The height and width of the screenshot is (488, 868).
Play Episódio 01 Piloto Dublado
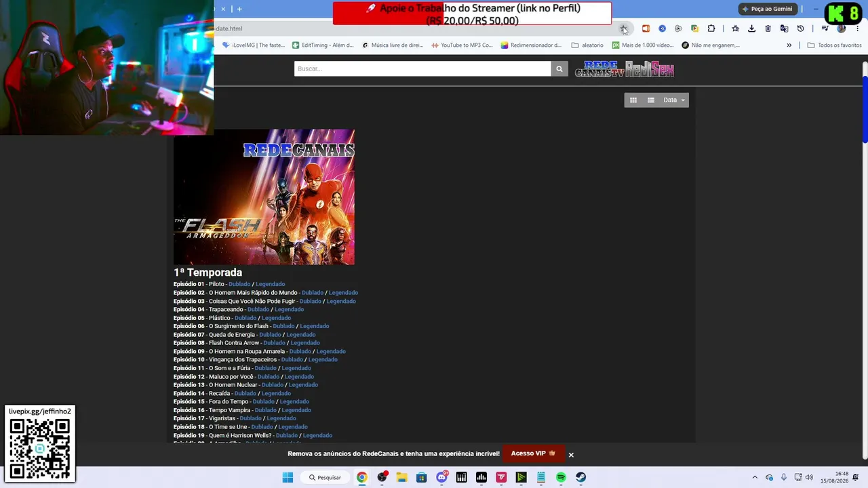pos(239,284)
